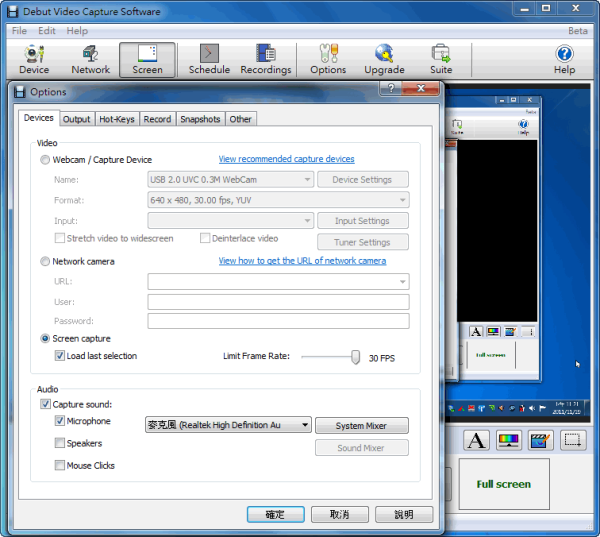Open the color effects monitor icon
Image resolution: width=600 pixels, height=537 pixels.
509,440
